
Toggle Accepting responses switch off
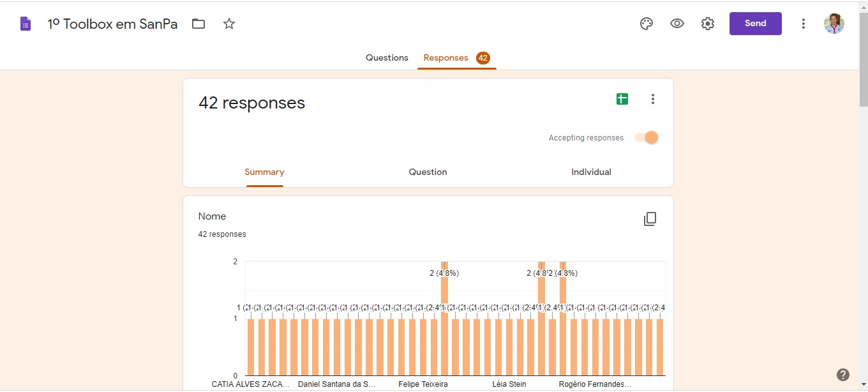[x=646, y=137]
